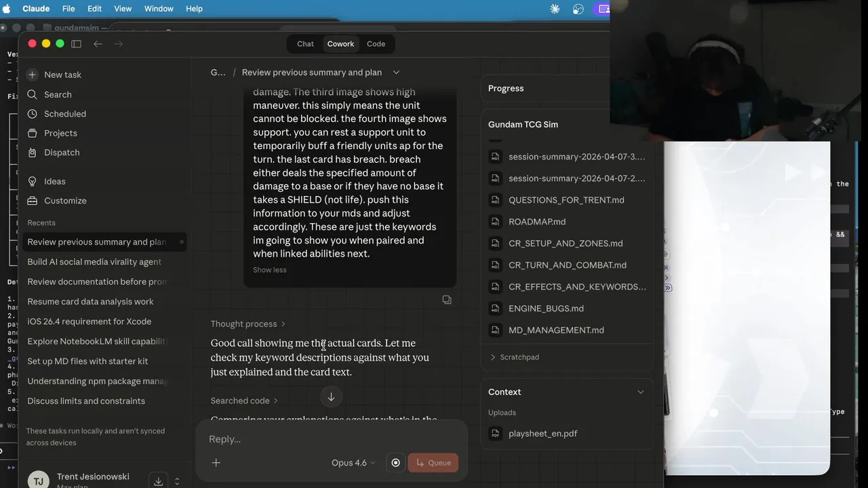868x488 pixels.
Task: Open the Understanding npm package task
Action: pos(104,381)
